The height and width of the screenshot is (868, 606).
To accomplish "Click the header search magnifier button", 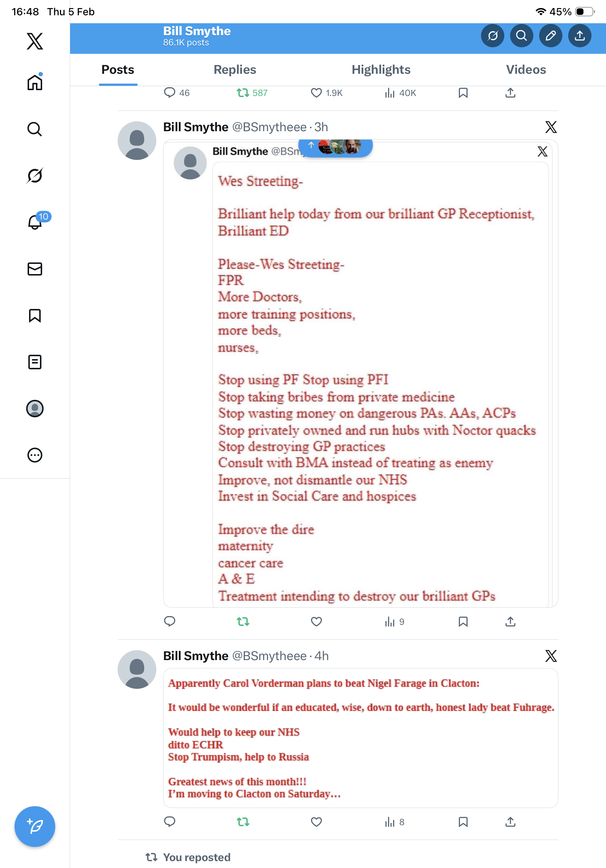I will (x=521, y=36).
